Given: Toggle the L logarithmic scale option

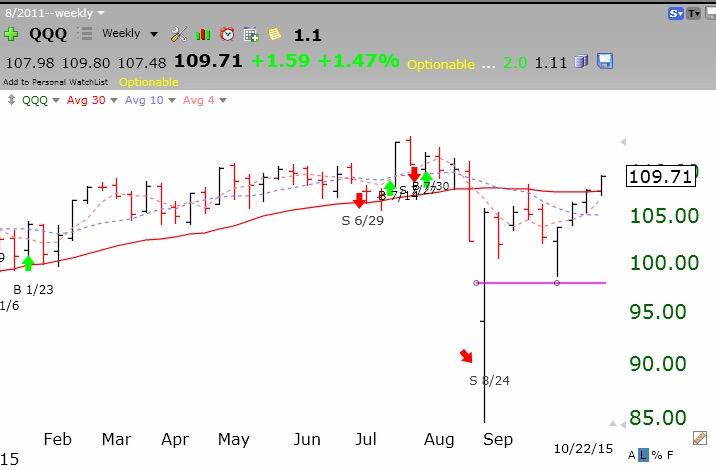Looking at the screenshot, I should pos(643,455).
